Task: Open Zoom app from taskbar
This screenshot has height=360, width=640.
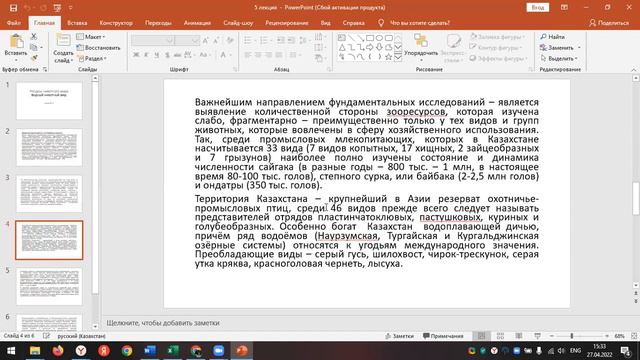Action: coord(219,351)
